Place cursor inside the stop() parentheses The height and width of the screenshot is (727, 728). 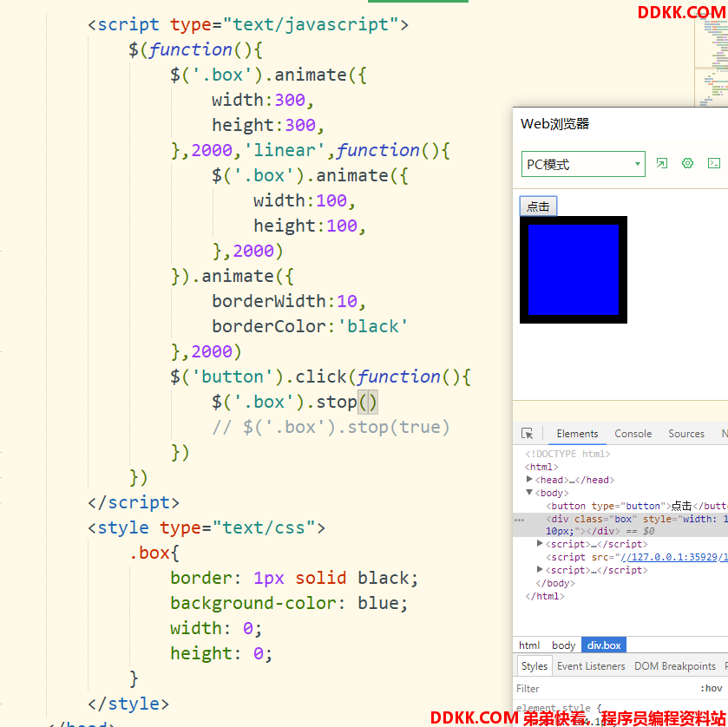[368, 402]
